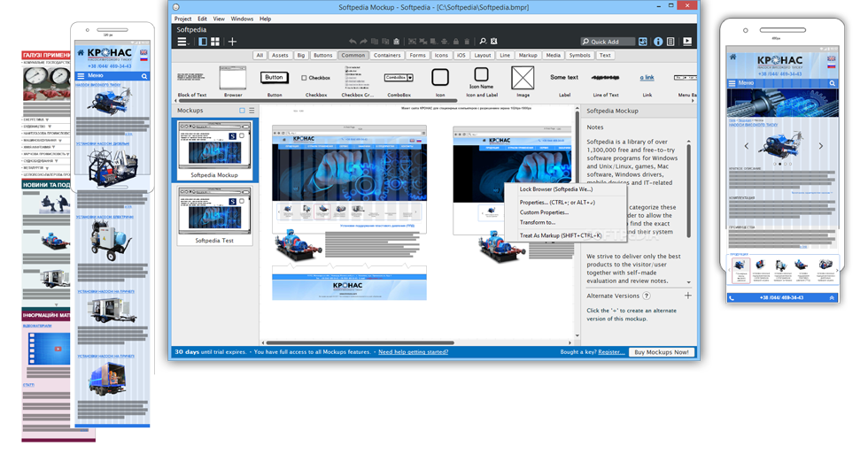Select the Icons library tab
The height and width of the screenshot is (469, 868).
tap(441, 55)
